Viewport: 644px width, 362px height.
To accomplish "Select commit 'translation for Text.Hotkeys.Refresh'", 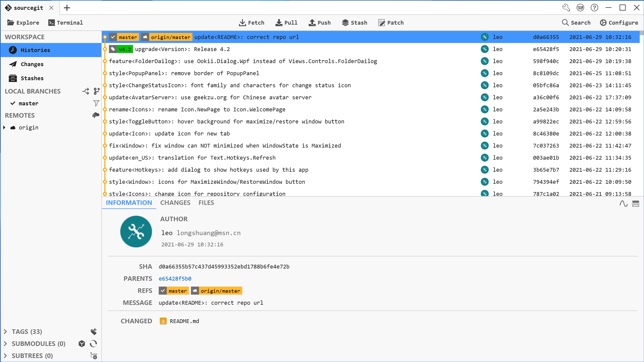I will click(371, 158).
